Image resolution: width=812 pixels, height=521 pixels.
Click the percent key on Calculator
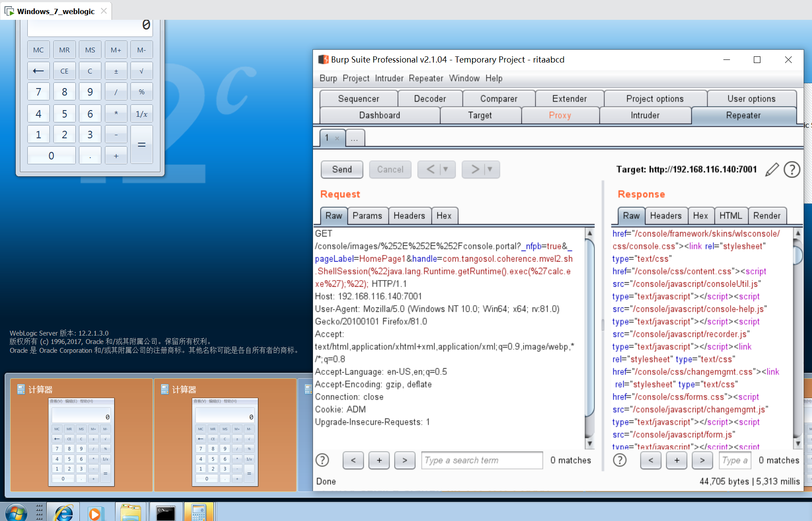142,92
